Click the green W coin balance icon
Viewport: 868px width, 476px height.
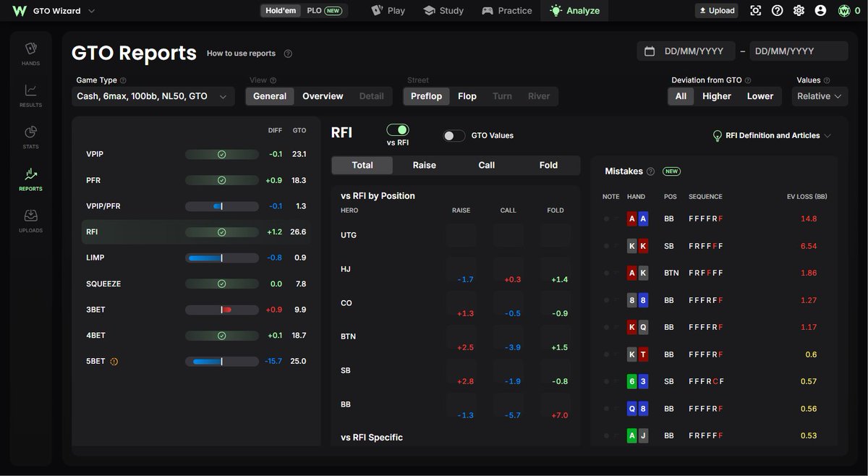pos(844,11)
